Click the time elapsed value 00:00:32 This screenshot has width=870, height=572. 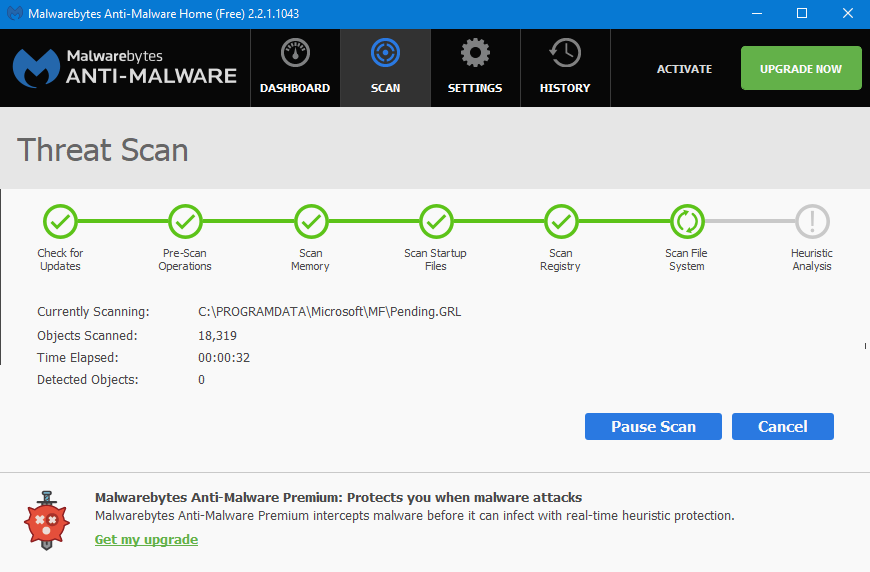[224, 358]
